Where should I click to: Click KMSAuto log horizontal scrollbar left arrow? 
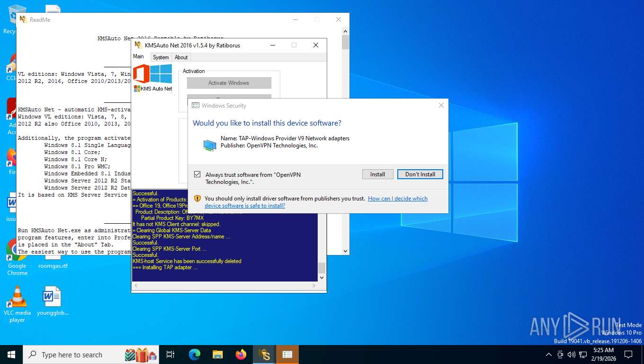135,286
